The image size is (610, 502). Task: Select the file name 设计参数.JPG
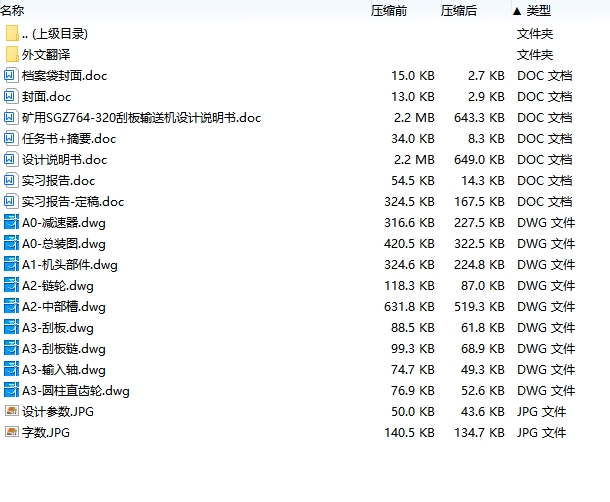tap(58, 411)
